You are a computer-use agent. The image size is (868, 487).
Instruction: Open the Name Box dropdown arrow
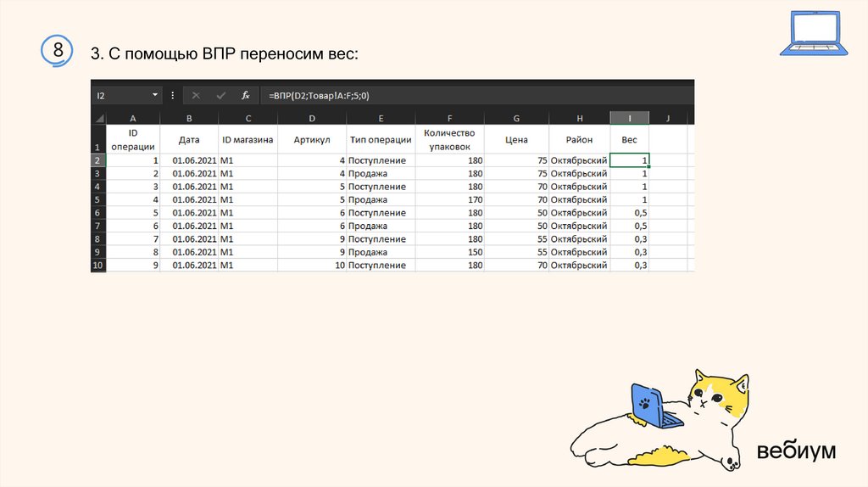coord(155,95)
